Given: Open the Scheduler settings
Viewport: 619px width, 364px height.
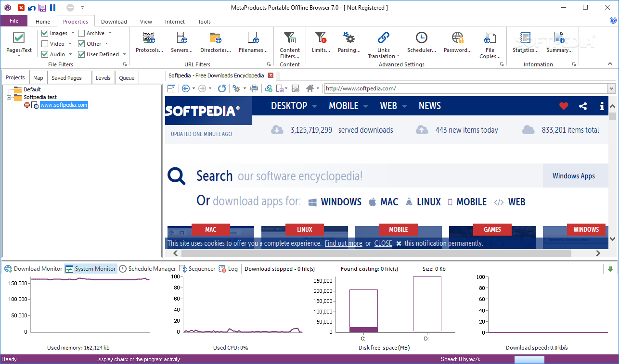Looking at the screenshot, I should (x=422, y=42).
